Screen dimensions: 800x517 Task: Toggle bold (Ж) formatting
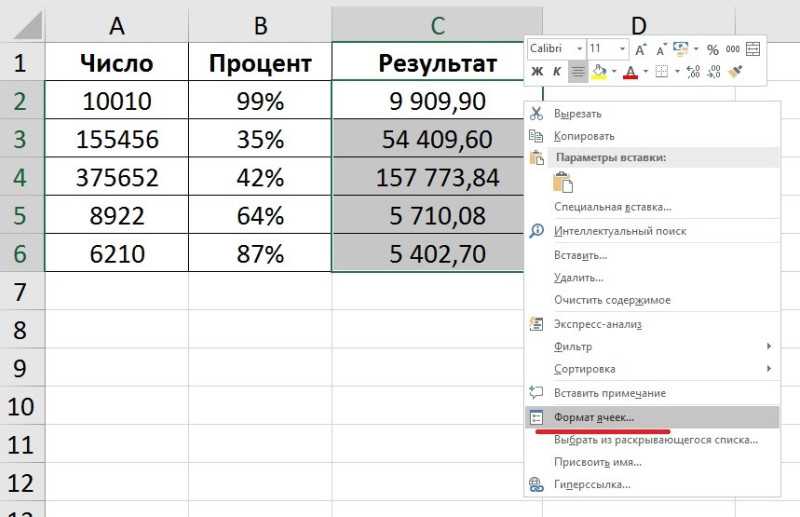[x=537, y=71]
